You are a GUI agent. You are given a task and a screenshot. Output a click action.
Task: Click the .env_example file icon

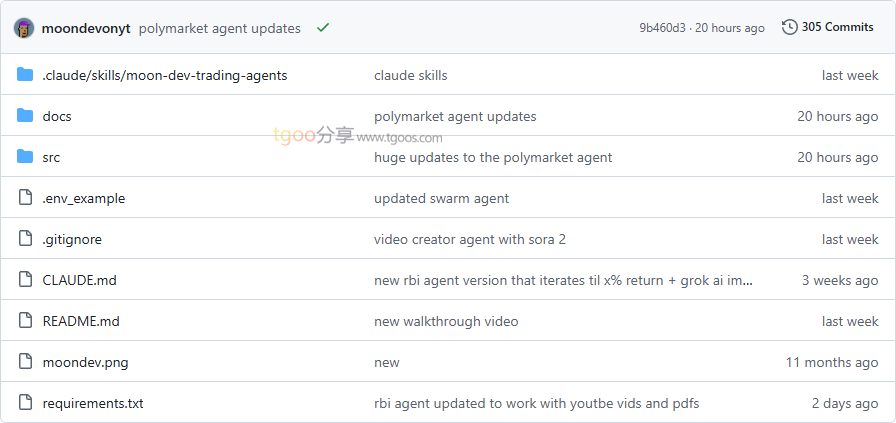click(25, 198)
